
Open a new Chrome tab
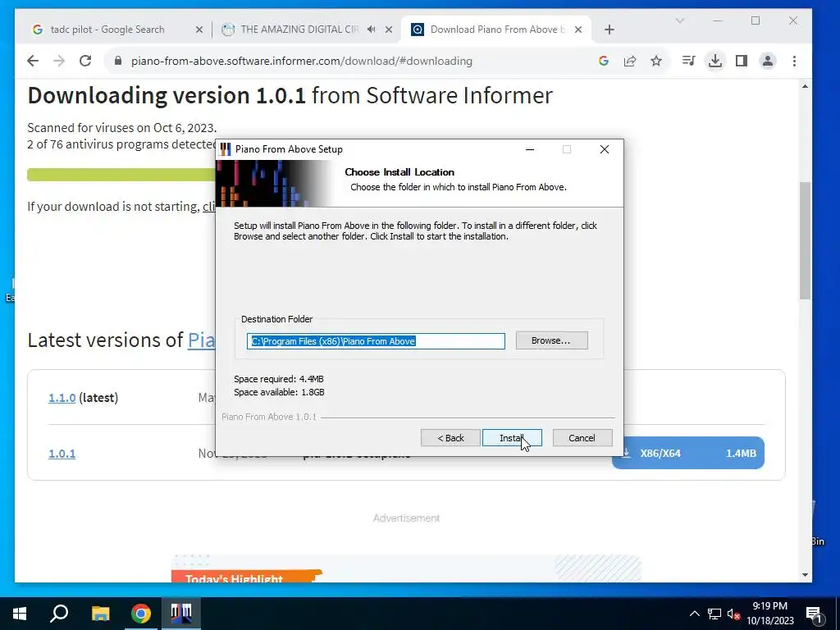(609, 30)
